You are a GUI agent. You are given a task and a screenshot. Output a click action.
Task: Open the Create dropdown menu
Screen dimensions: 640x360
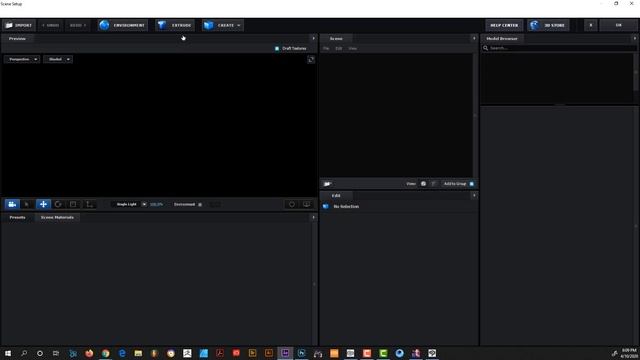(222, 25)
